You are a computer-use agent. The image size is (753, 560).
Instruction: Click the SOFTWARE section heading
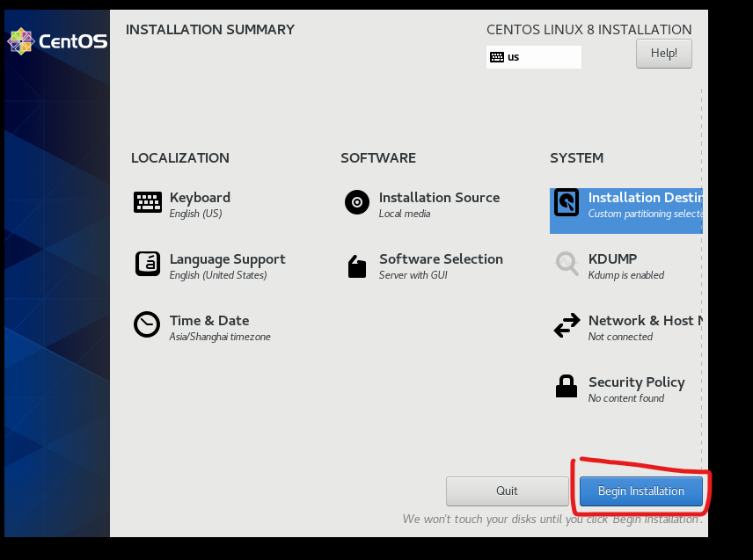point(378,158)
